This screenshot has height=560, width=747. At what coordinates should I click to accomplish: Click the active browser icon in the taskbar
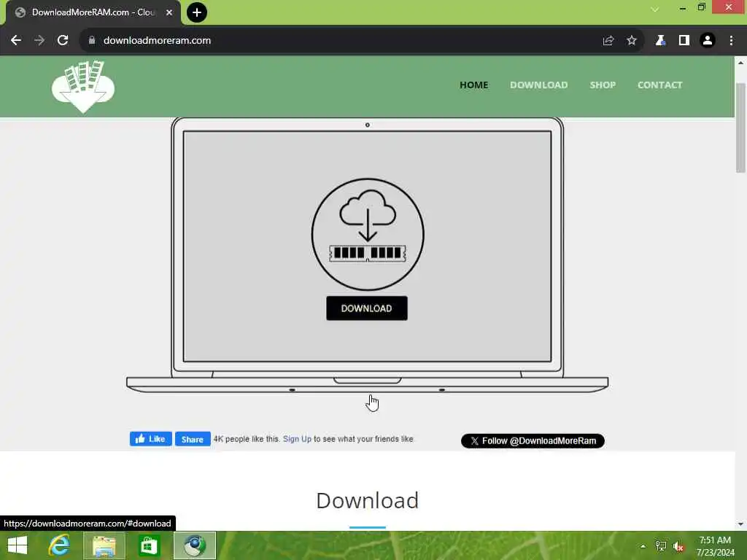pos(194,545)
